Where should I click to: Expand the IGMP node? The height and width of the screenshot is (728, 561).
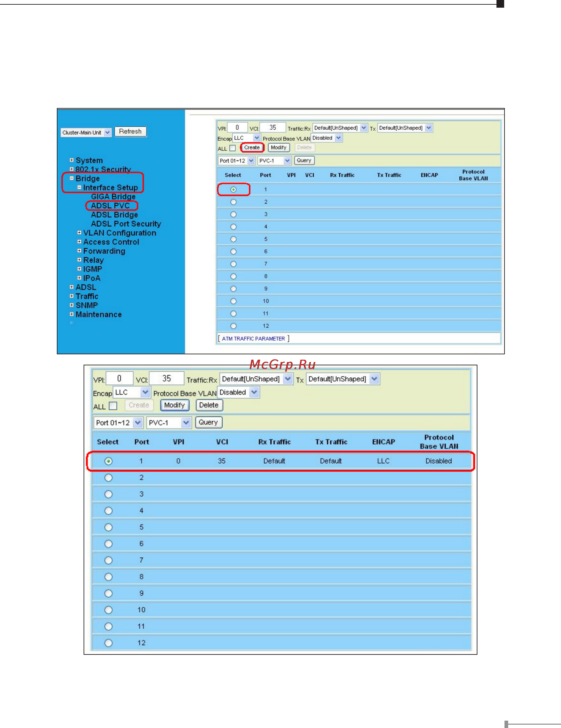click(79, 269)
